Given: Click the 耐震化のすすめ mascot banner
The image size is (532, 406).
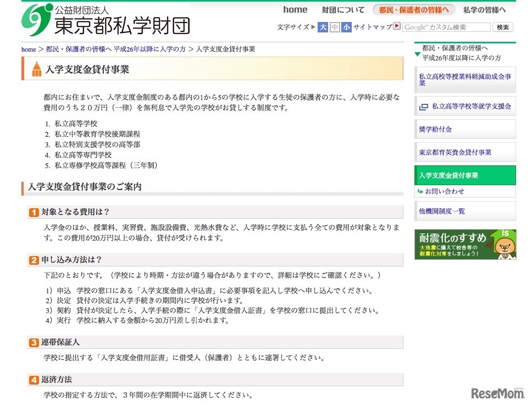Looking at the screenshot, I should click(x=464, y=245).
